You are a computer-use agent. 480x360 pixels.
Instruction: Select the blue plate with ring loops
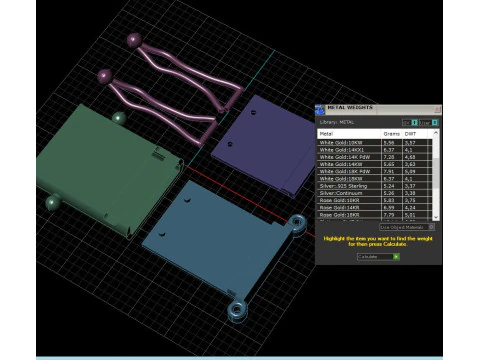tap(217, 240)
